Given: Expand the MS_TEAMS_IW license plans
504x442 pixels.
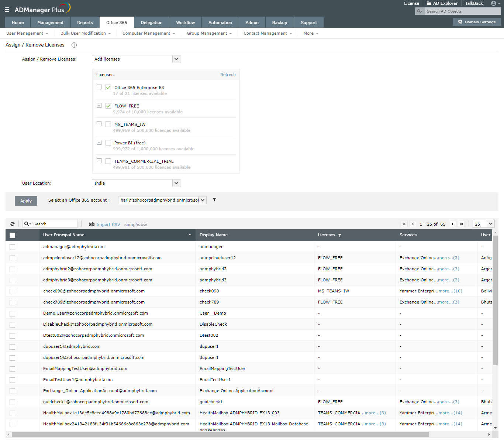Looking at the screenshot, I should click(x=99, y=124).
